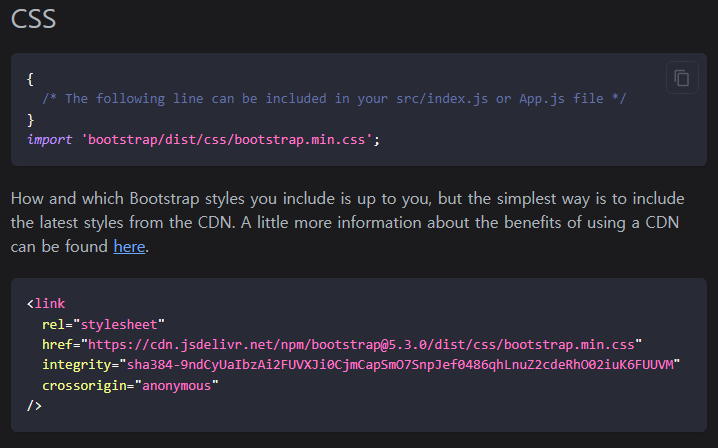Click the paragraph about Bootstrap styles
The width and height of the screenshot is (718, 448).
pyautogui.click(x=348, y=223)
